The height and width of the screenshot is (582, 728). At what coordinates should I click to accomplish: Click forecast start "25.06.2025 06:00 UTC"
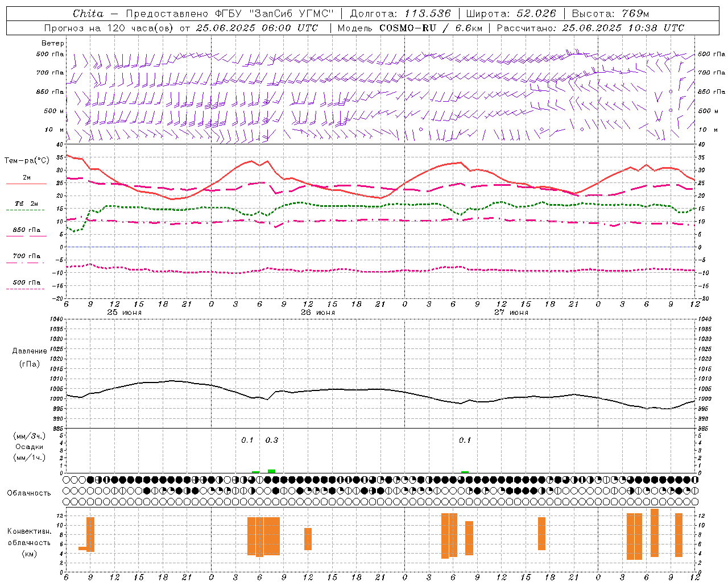point(257,28)
